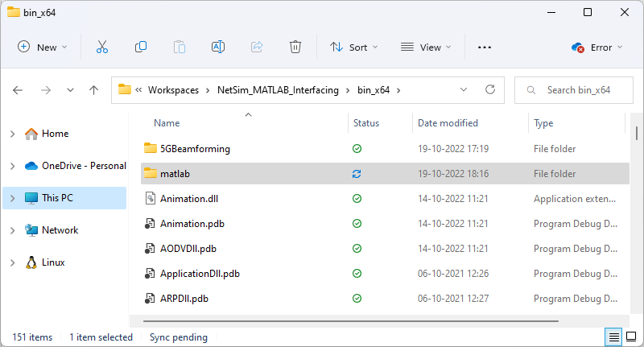The width and height of the screenshot is (644, 347).
Task: Click the Paste clipboard icon
Action: click(180, 48)
